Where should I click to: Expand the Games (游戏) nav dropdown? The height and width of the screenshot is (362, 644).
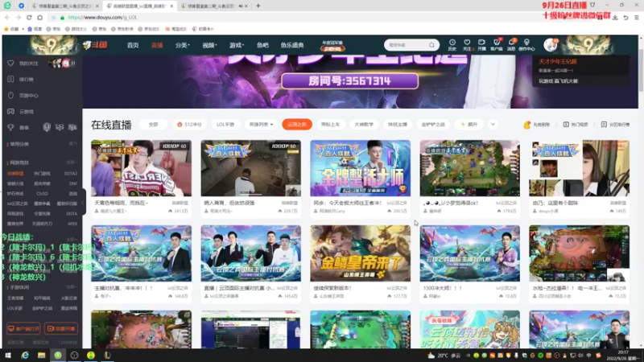[x=237, y=45]
